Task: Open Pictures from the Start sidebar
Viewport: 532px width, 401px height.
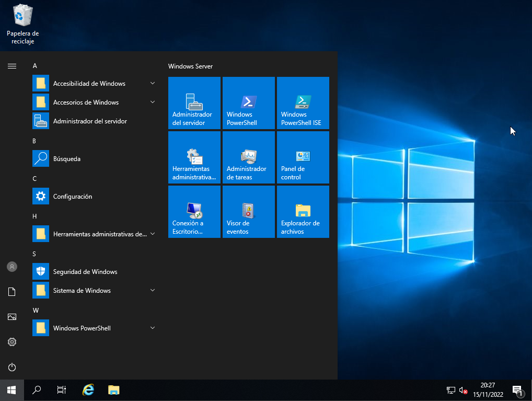Action: [12, 317]
